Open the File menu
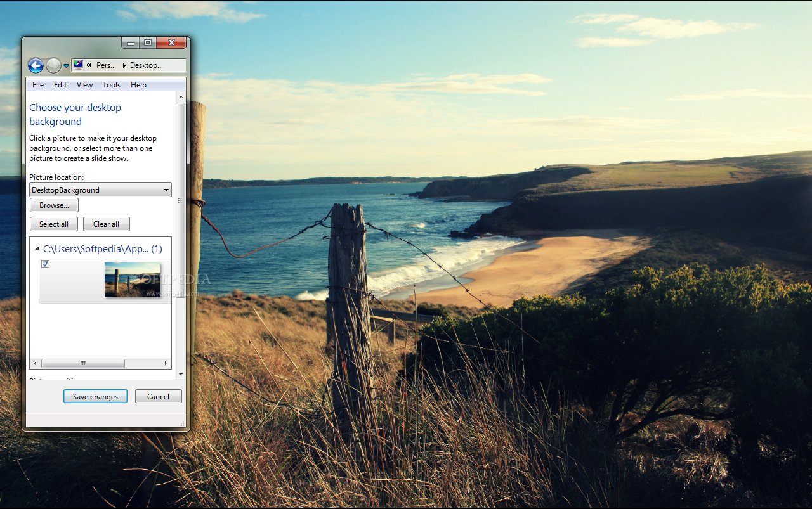This screenshot has height=509, width=812. [x=38, y=85]
